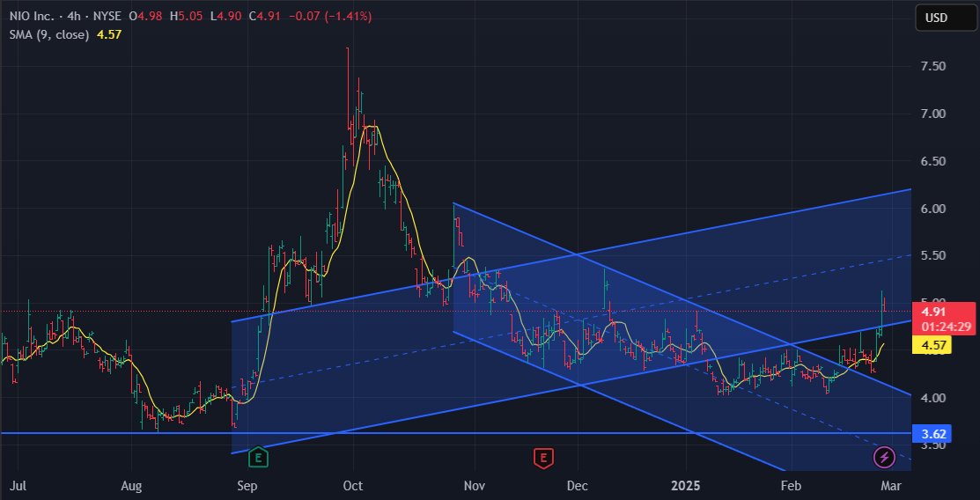
Task: Click the closing price C4.91 in the header
Action: pos(266,16)
